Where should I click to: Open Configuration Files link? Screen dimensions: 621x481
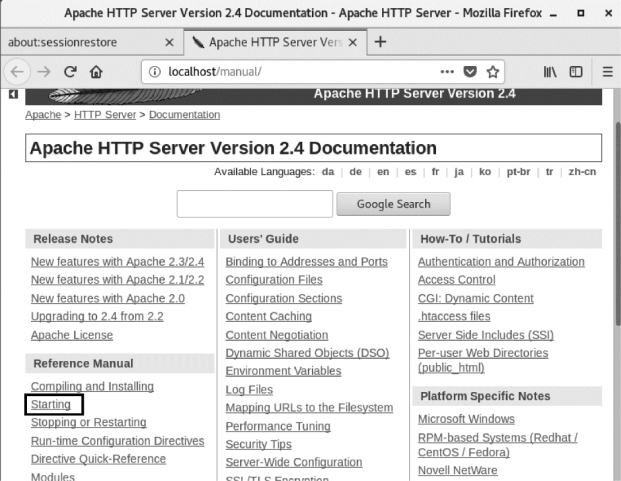tap(274, 280)
